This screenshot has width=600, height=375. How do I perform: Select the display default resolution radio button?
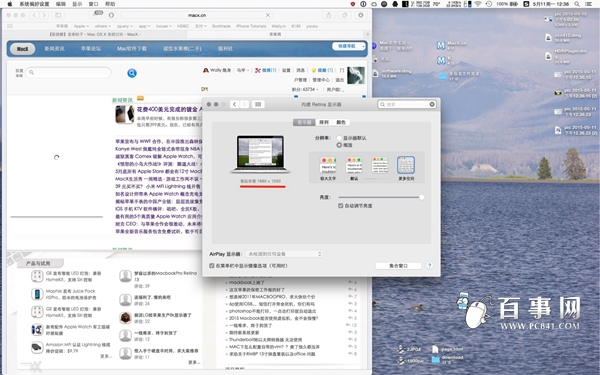[x=339, y=138]
